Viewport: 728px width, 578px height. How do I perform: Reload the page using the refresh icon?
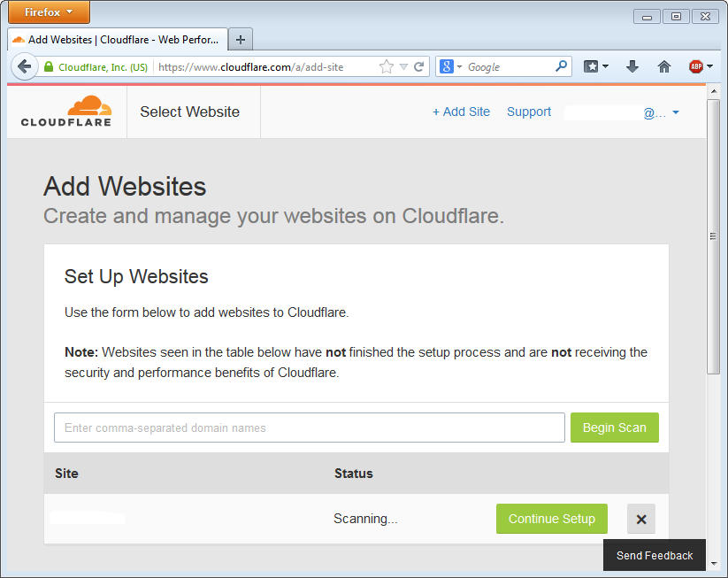419,66
